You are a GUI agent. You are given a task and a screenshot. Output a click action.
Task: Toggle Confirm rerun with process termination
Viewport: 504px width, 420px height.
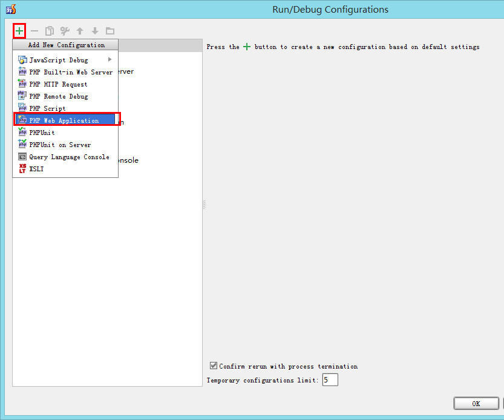pyautogui.click(x=214, y=366)
